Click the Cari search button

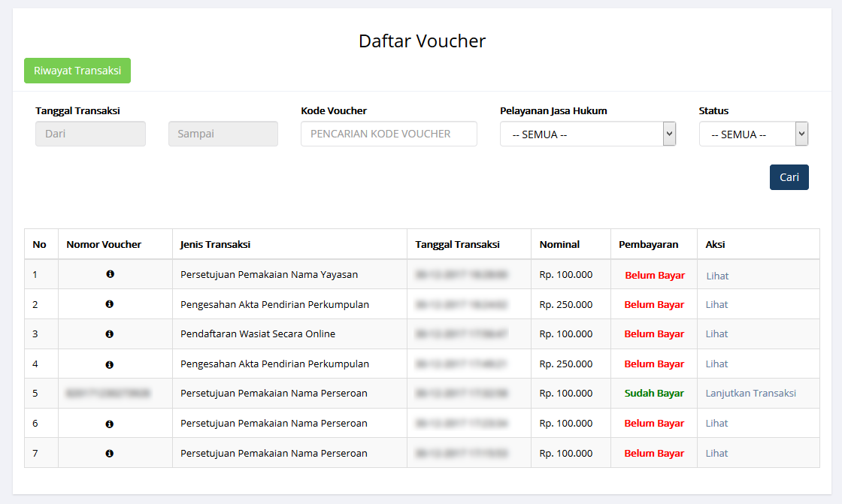789,177
